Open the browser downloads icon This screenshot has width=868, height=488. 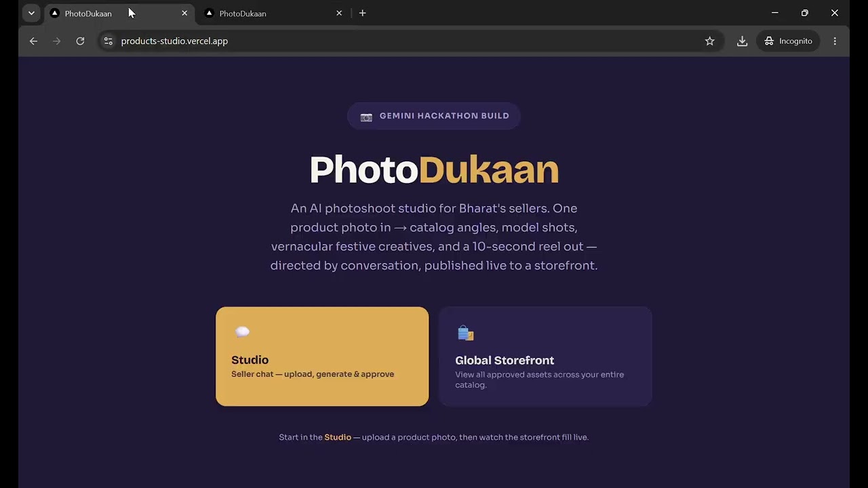(x=743, y=41)
